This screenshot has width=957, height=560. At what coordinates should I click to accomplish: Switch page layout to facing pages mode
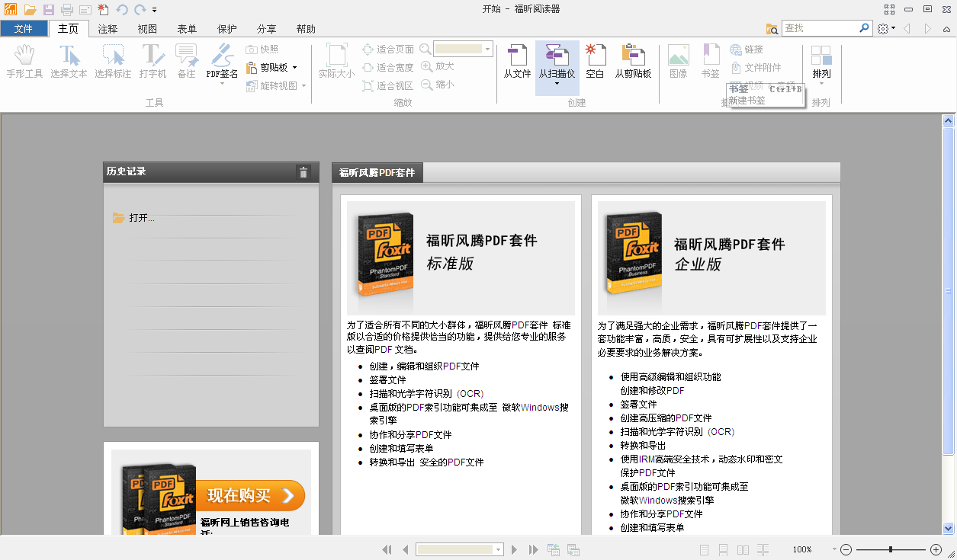743,549
